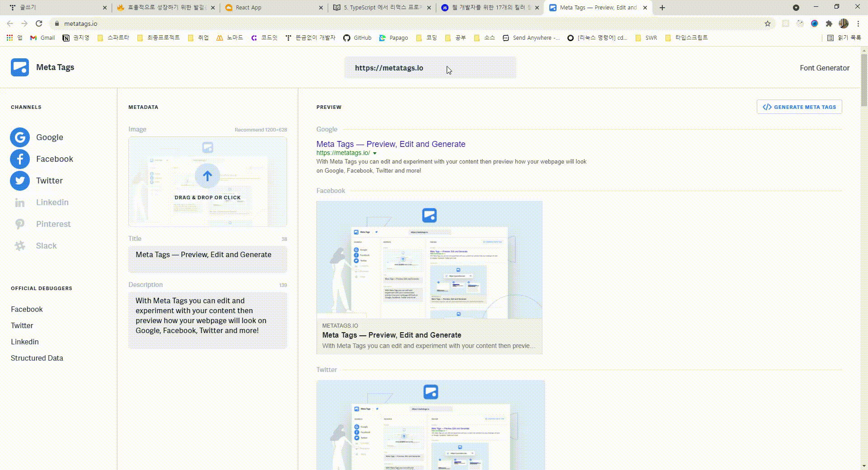Open Papago bookmark
Image resolution: width=868 pixels, height=470 pixels.
(393, 38)
